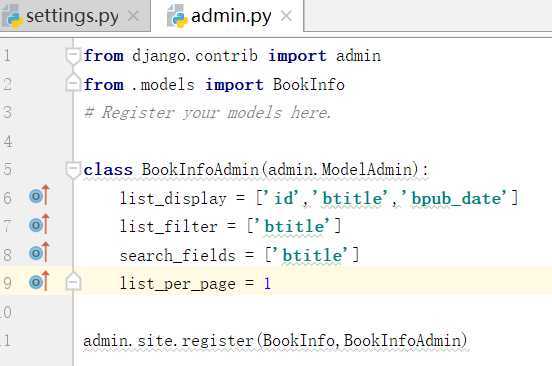Click override gutter icon for search_fields line
This screenshot has height=366, width=552.
[39, 252]
